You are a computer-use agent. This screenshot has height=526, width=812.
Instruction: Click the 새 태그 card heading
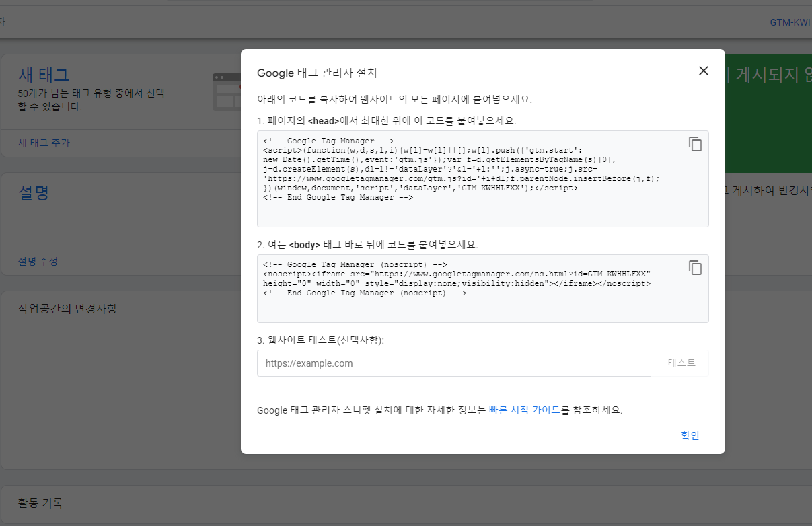(44, 75)
